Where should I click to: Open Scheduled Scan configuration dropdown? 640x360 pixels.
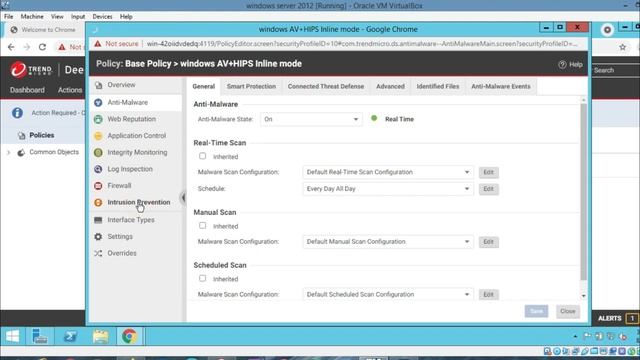(x=388, y=294)
